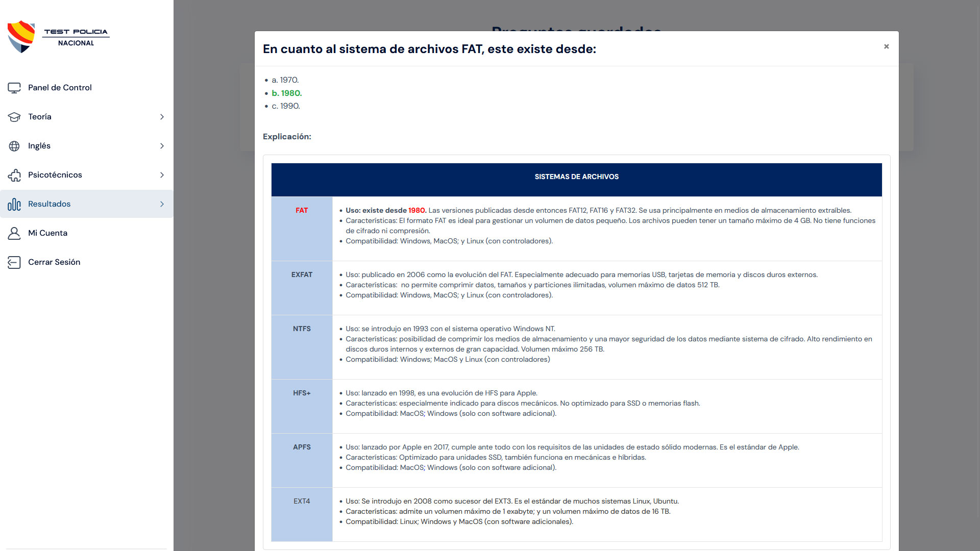
Task: Click the Teoría graduation cap icon
Action: coord(14,117)
